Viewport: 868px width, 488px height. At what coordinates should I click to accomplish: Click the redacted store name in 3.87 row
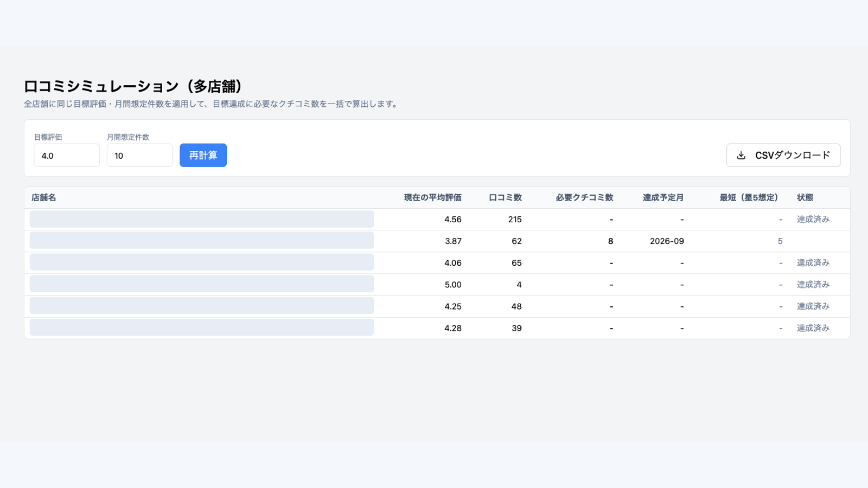click(x=202, y=240)
